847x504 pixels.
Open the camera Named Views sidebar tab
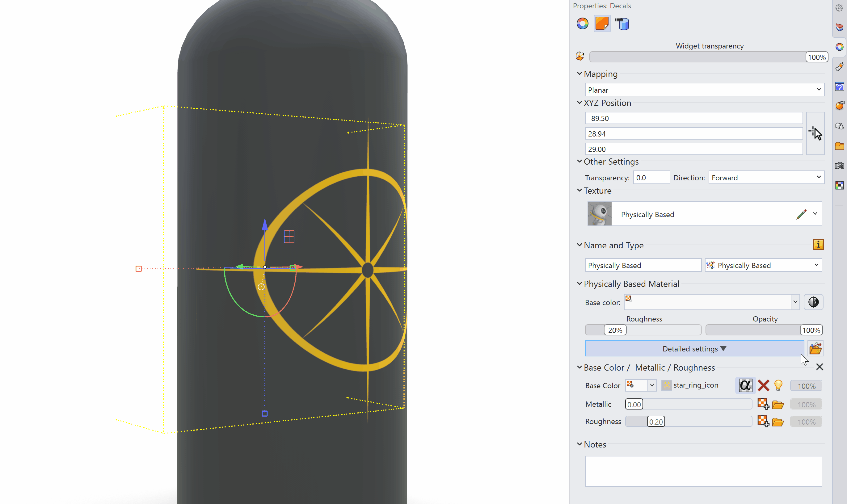tap(840, 166)
